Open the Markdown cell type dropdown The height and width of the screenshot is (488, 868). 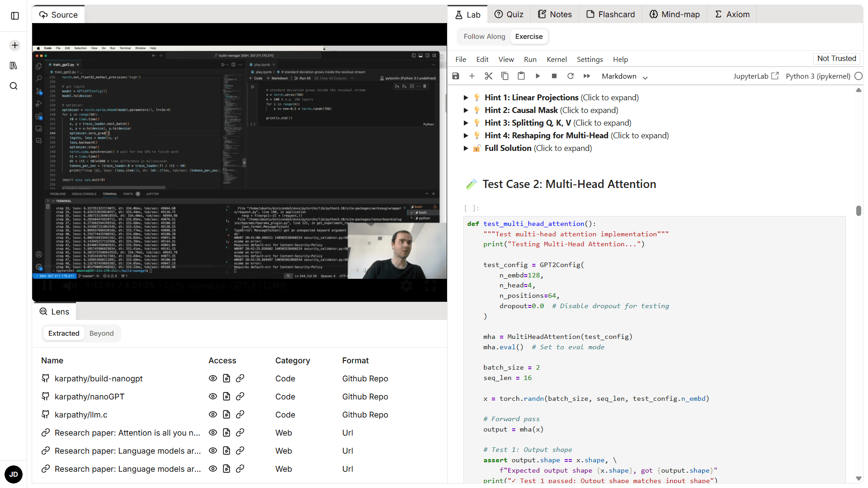click(x=624, y=76)
